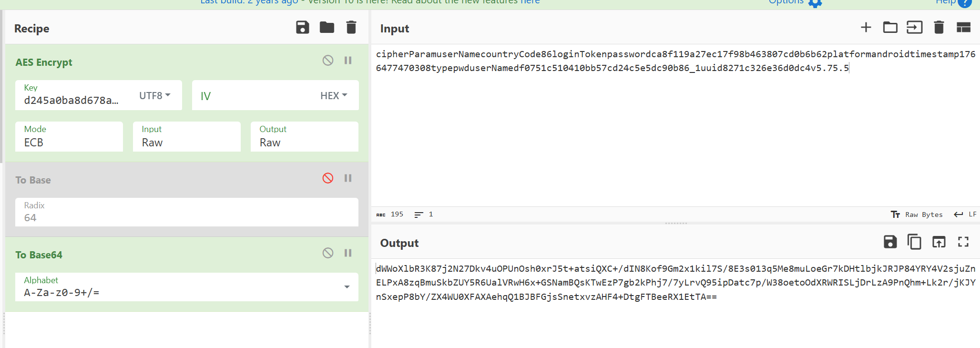Screen dimensions: 980x348
Task: Reset the pane layout
Action: click(x=963, y=28)
